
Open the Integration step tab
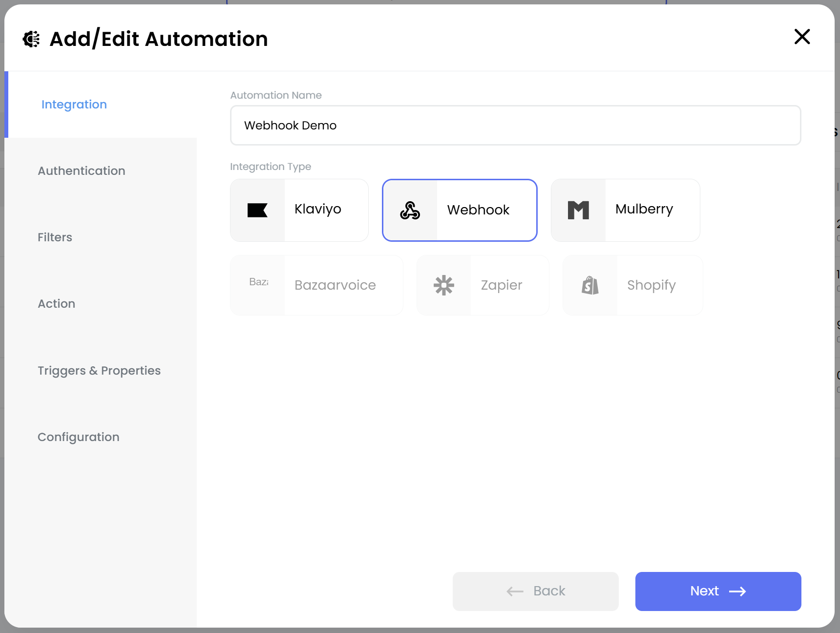(101, 105)
